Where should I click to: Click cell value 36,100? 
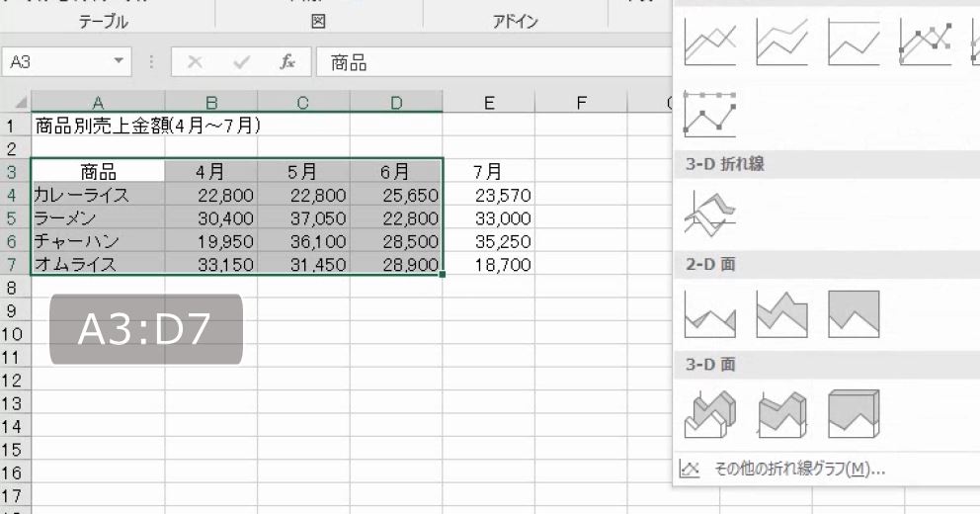pos(303,241)
